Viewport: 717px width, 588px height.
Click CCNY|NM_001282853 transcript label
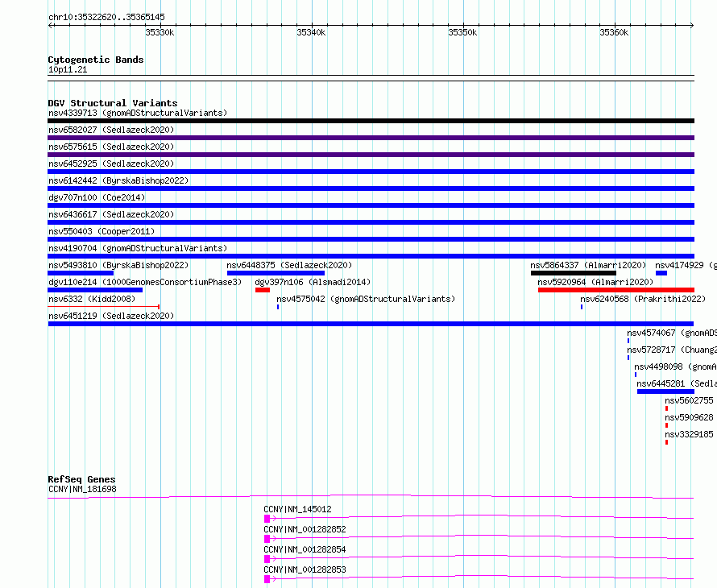[305, 569]
